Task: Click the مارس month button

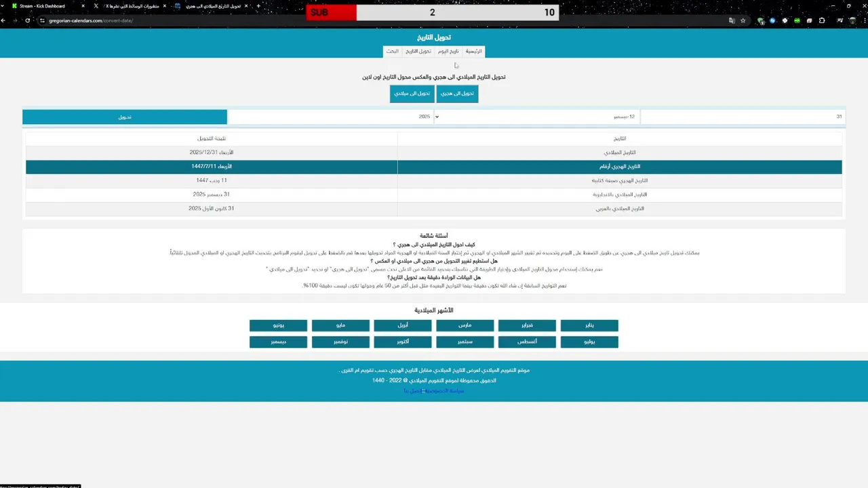Action: [x=465, y=325]
